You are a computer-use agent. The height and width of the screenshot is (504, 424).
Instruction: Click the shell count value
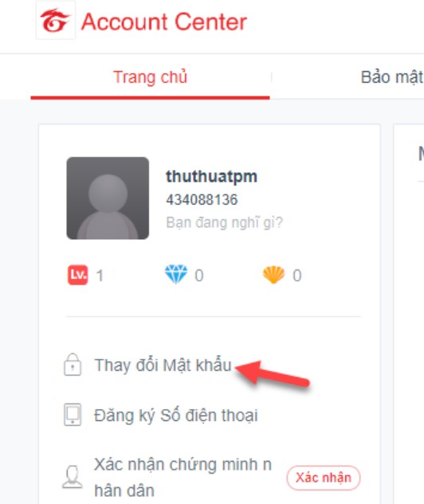(297, 275)
